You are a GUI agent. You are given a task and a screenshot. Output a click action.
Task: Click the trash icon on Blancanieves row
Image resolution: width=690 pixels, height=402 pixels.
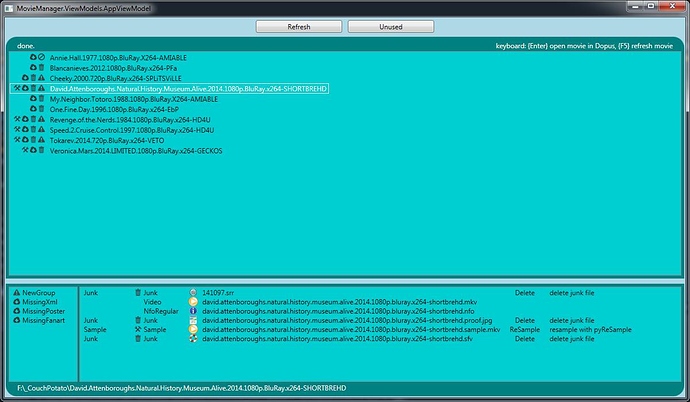(41, 68)
